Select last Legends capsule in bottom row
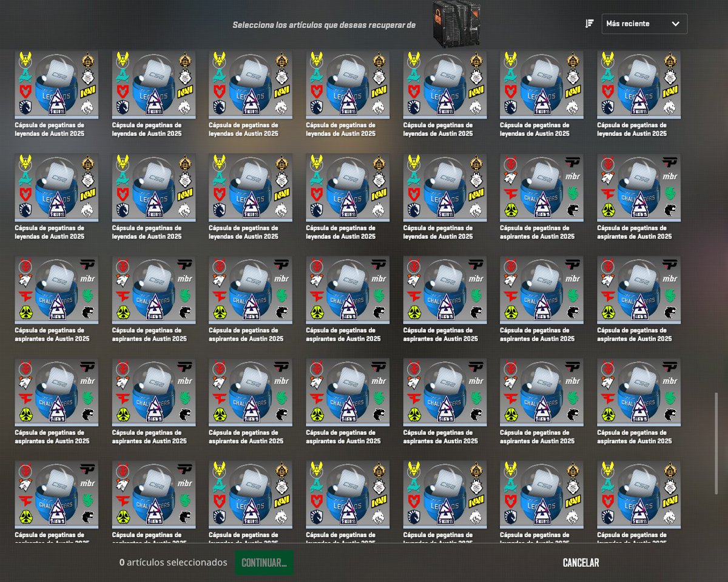 (x=639, y=495)
